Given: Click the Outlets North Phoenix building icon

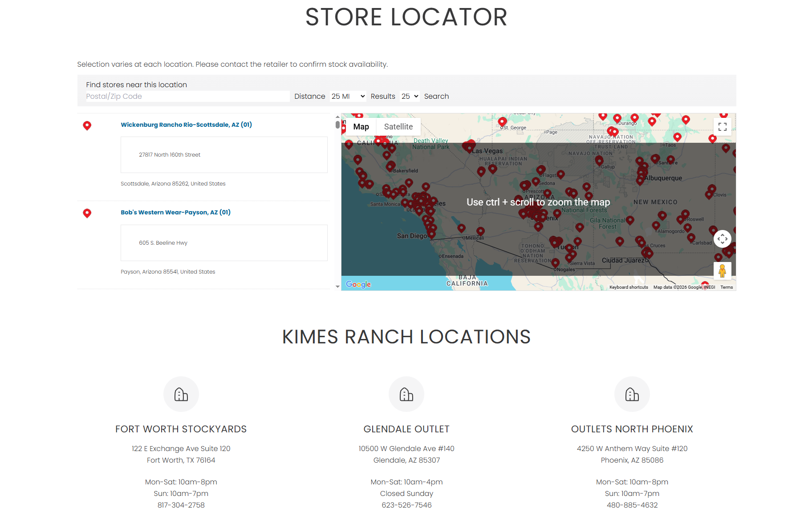Looking at the screenshot, I should coord(632,395).
